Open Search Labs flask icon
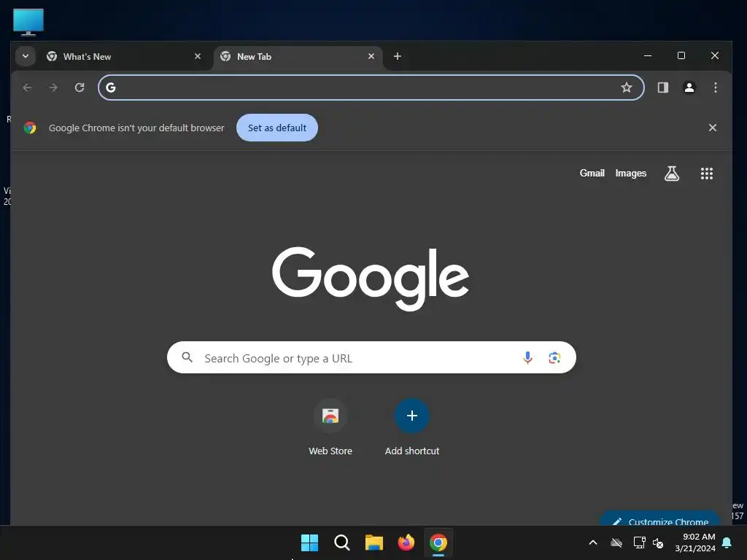747x560 pixels. click(672, 174)
